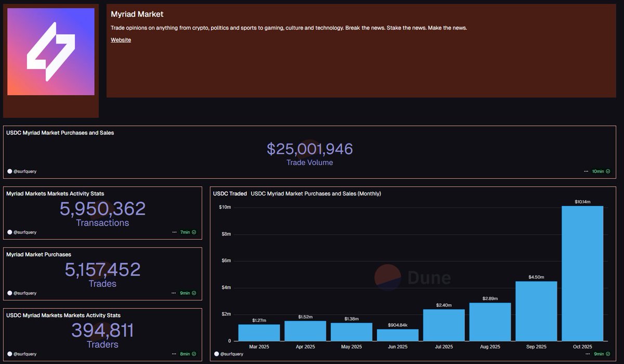624x364 pixels.
Task: Open the ellipsis menu on Trades widget
Action: tap(175, 293)
